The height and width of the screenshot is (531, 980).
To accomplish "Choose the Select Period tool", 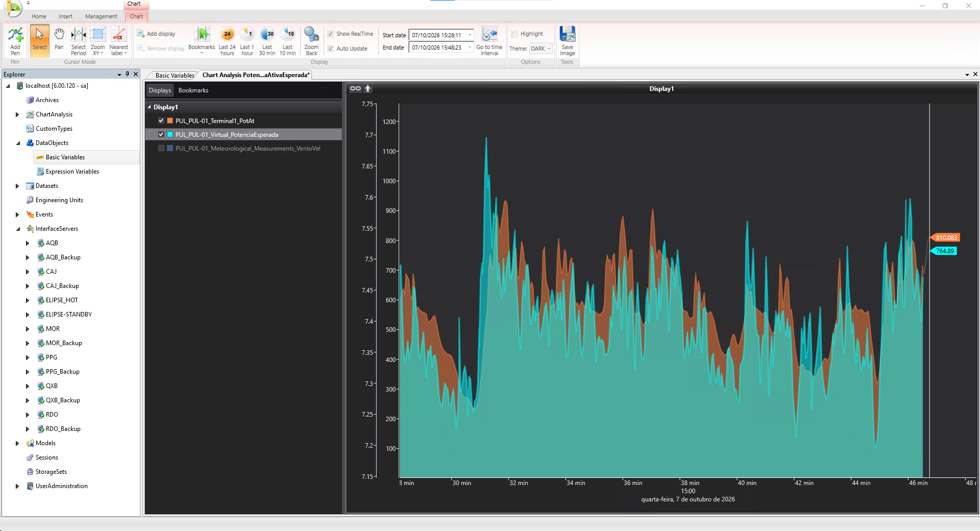I will (x=79, y=40).
